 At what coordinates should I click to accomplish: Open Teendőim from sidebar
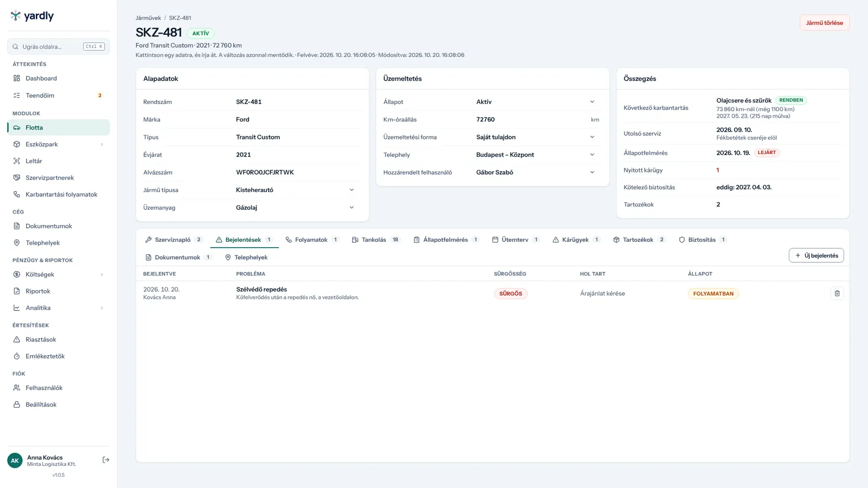(59, 95)
